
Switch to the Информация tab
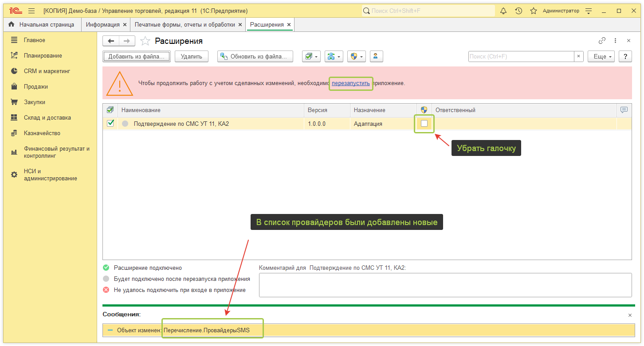[103, 25]
